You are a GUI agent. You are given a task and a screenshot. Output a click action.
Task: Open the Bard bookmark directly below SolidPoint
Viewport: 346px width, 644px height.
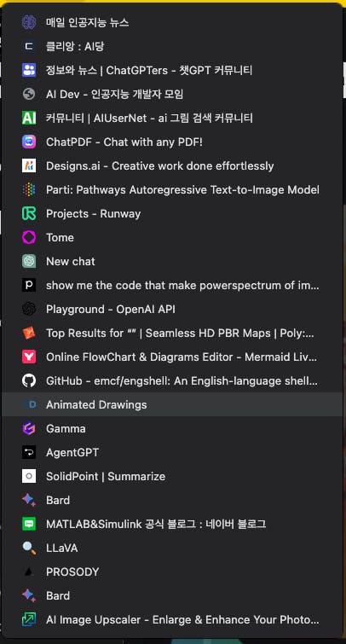[172, 500]
